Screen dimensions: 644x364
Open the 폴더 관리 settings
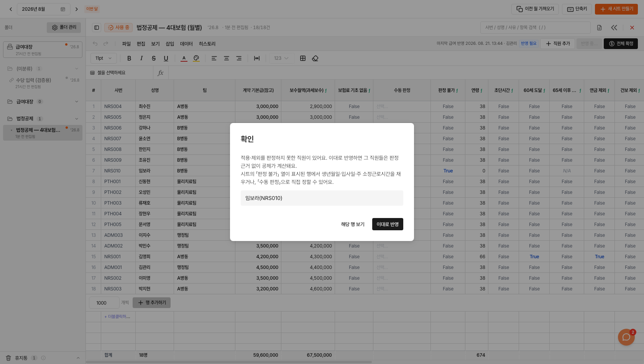64,28
